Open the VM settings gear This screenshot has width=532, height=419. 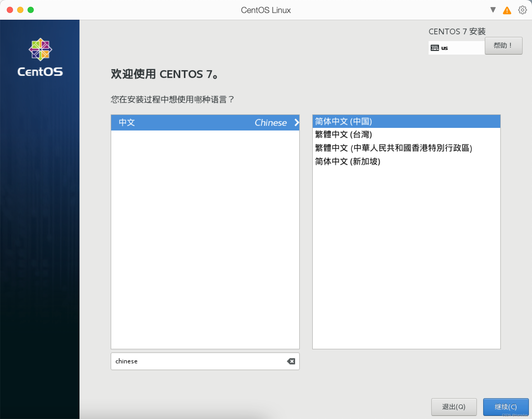(x=522, y=10)
